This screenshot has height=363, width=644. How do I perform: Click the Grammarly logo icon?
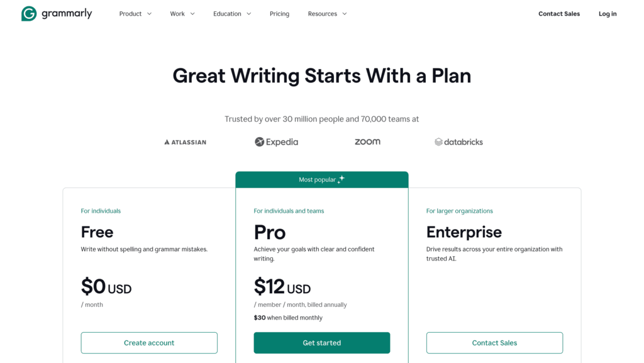tap(29, 14)
